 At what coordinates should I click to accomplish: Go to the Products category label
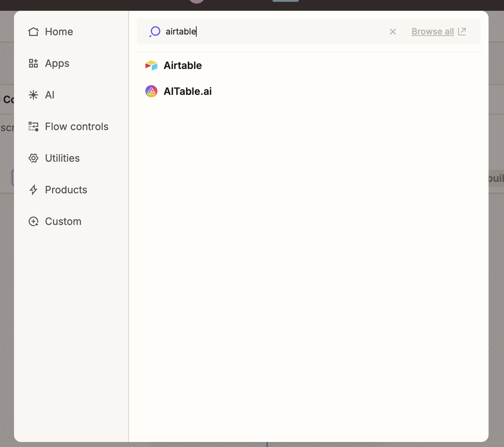coord(66,190)
